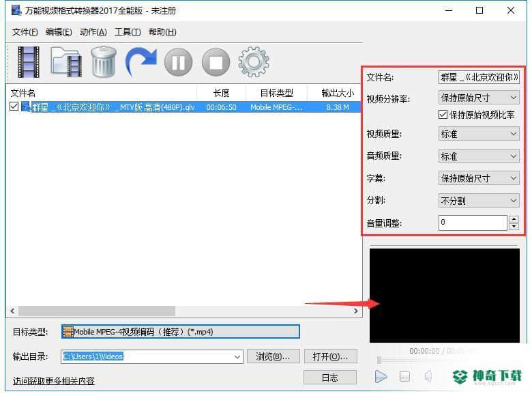Click the preview play button
532x396 pixels.
381,376
